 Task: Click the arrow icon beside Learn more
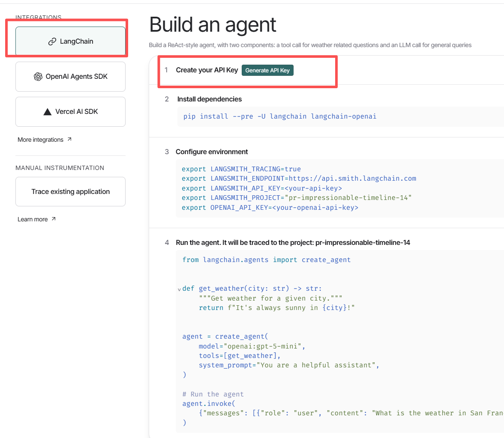point(54,219)
